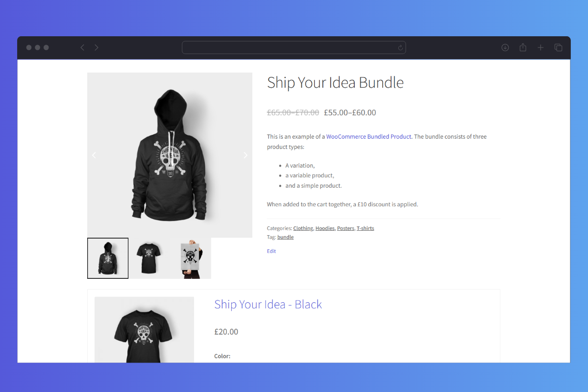The height and width of the screenshot is (392, 588).
Task: Select the poster gallery thumbnail
Action: click(x=191, y=258)
